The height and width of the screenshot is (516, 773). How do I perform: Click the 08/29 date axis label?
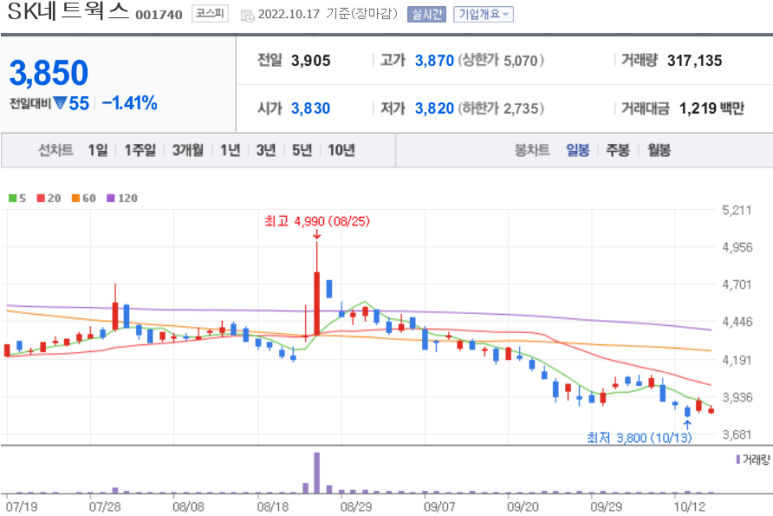click(356, 507)
